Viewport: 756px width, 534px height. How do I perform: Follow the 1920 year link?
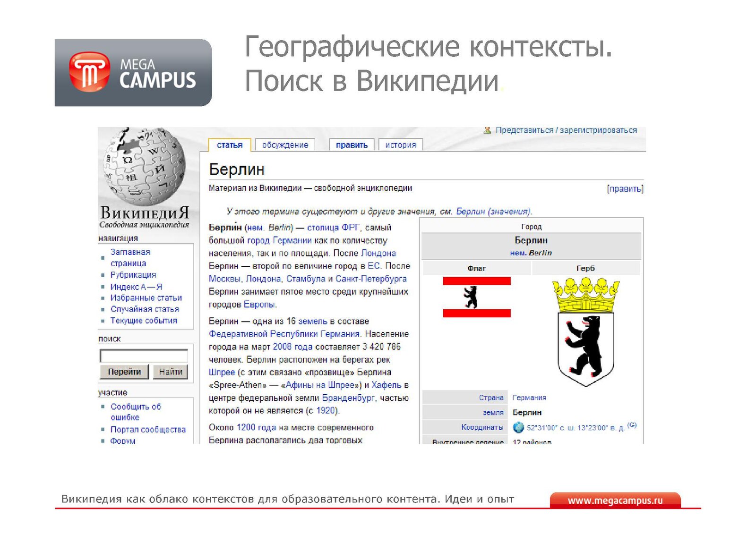point(326,410)
